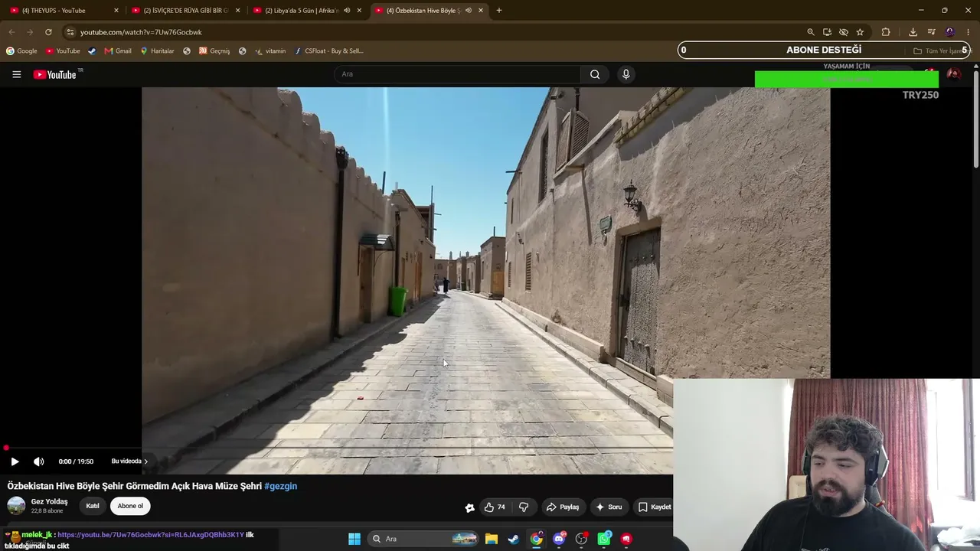Open the zoom magnifier in the address bar

click(x=811, y=32)
